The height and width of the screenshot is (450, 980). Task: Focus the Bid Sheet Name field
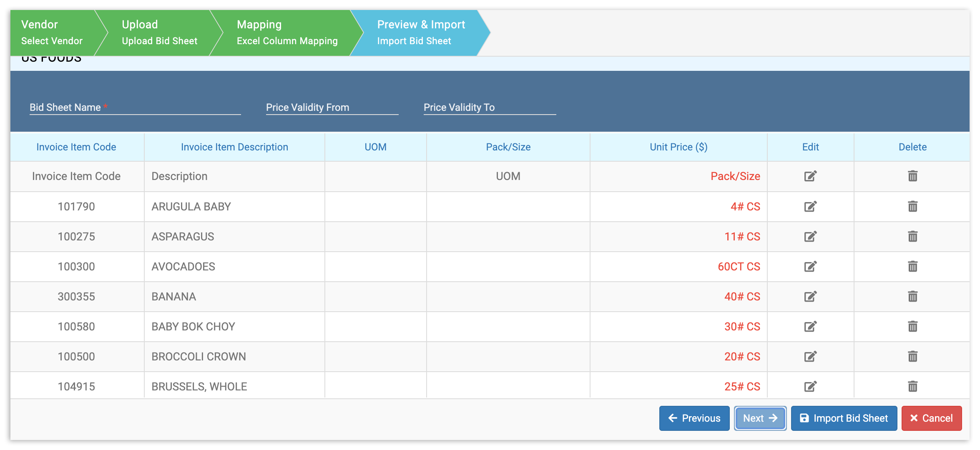[x=135, y=107]
